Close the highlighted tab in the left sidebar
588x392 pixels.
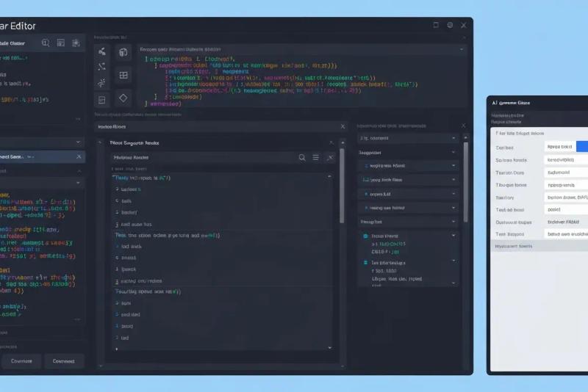[x=79, y=156]
